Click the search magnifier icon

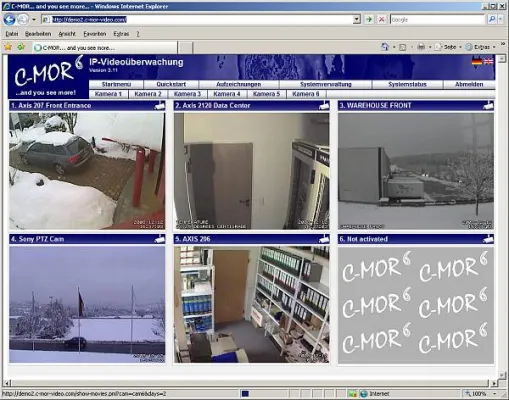[492, 20]
